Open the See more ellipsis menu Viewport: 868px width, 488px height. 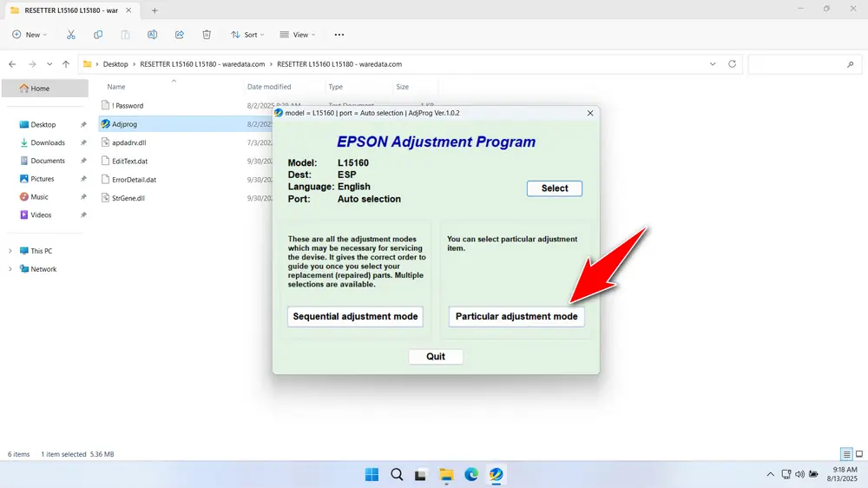click(339, 35)
